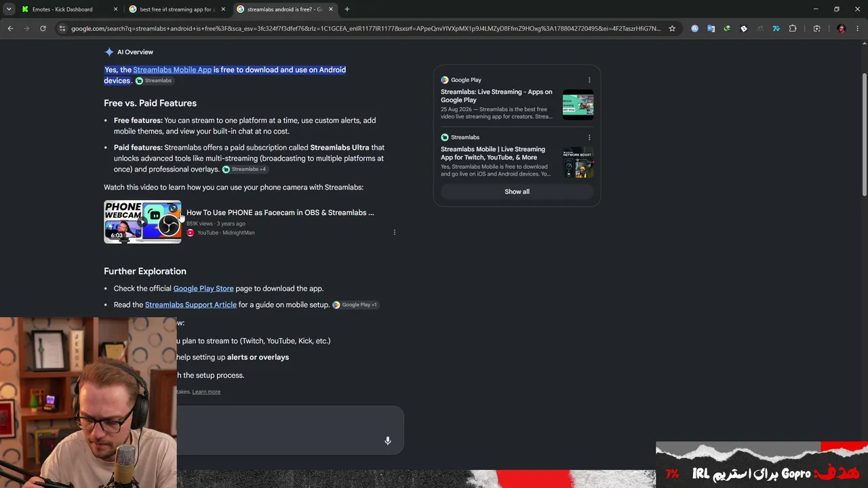Select the streamlabs android is free tab
This screenshot has height=488, width=868.
click(x=284, y=9)
